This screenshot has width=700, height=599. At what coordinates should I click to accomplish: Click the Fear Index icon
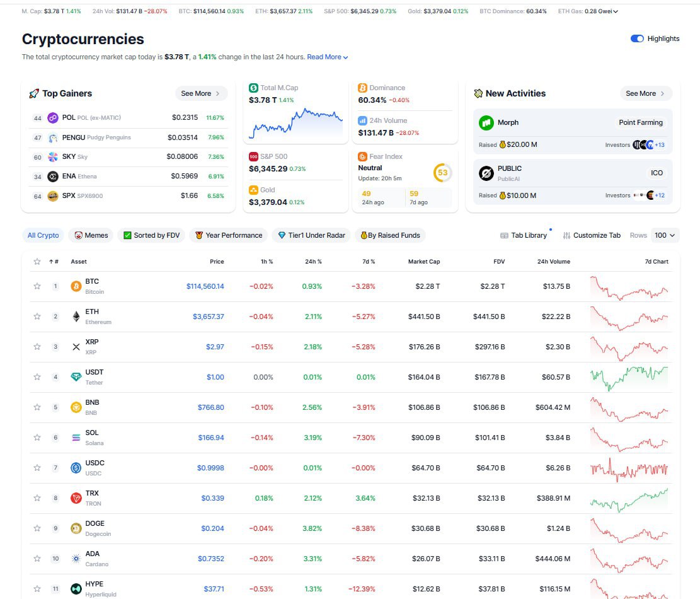pyautogui.click(x=362, y=157)
